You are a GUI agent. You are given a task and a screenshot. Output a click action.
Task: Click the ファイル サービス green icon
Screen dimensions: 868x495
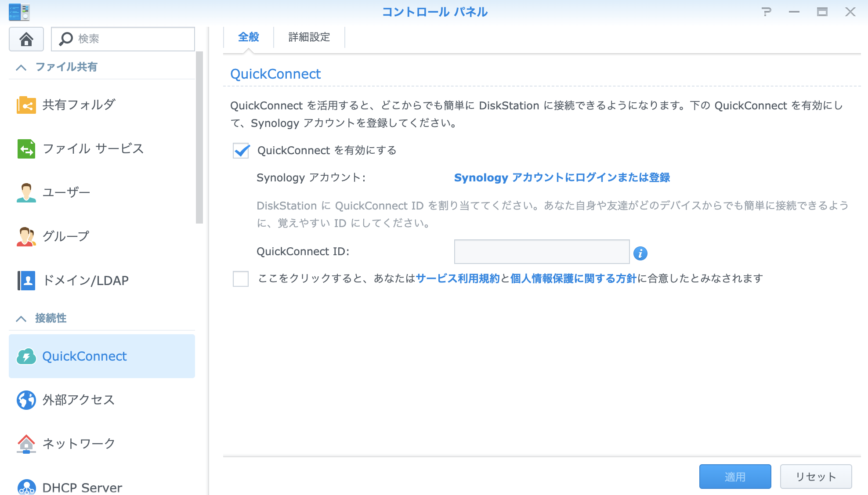pyautogui.click(x=26, y=149)
